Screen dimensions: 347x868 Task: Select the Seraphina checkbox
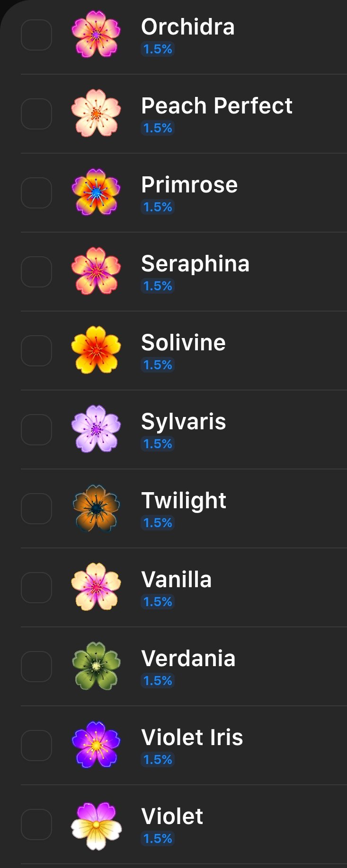[36, 272]
